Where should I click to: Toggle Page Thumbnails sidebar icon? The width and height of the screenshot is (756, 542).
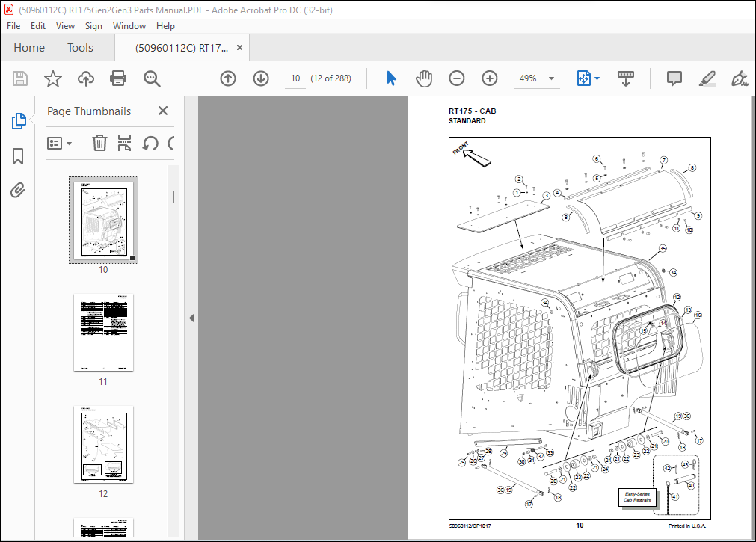19,121
